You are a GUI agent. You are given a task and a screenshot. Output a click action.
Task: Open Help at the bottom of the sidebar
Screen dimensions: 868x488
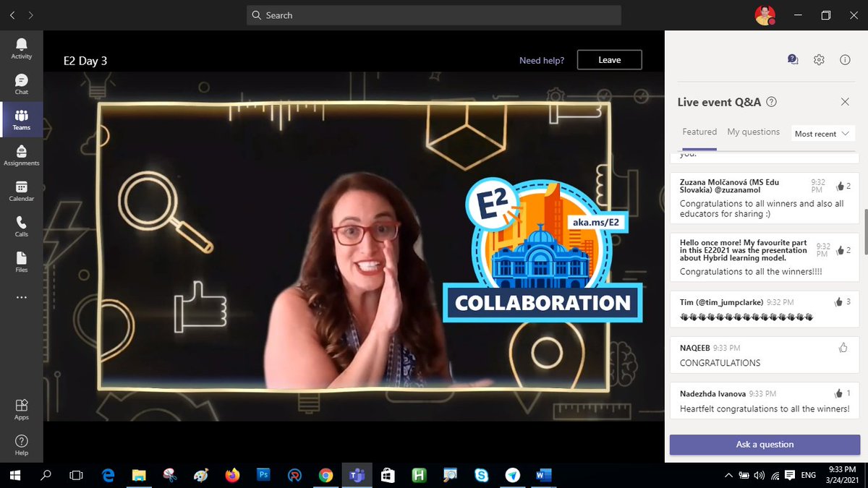point(21,445)
